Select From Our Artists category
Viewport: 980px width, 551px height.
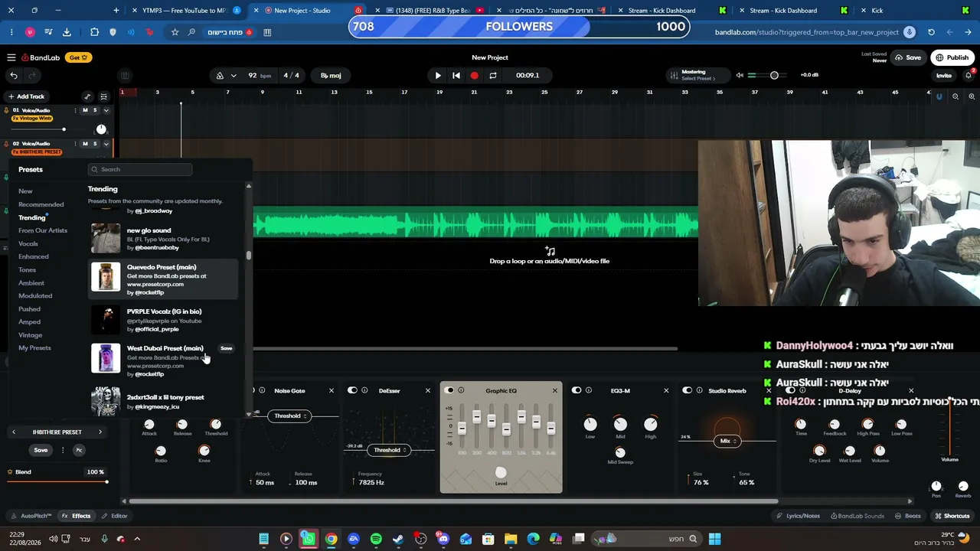tap(43, 230)
